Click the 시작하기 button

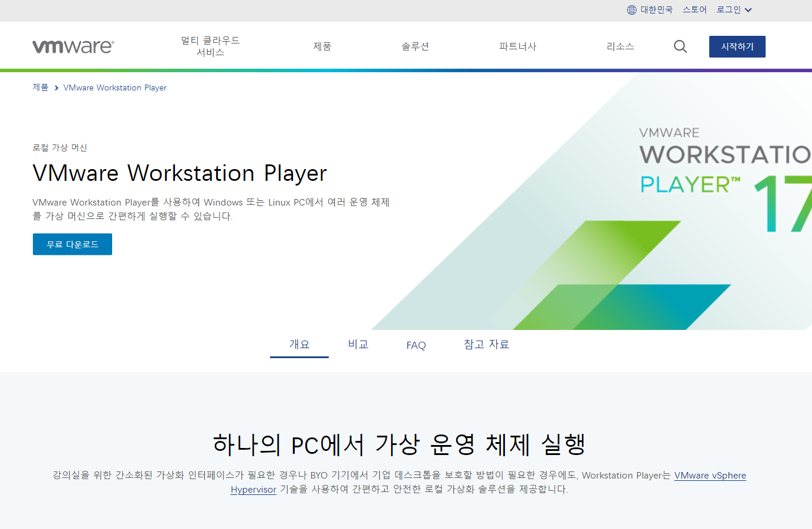737,46
